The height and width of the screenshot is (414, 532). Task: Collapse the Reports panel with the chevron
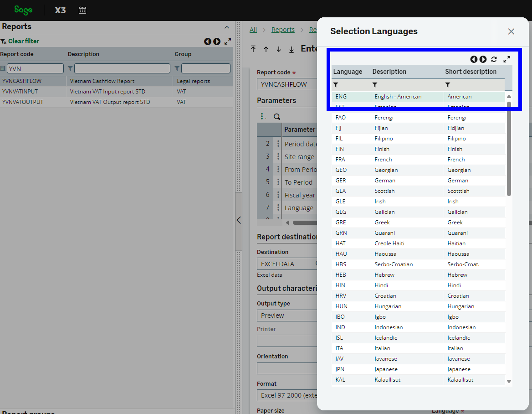[227, 27]
